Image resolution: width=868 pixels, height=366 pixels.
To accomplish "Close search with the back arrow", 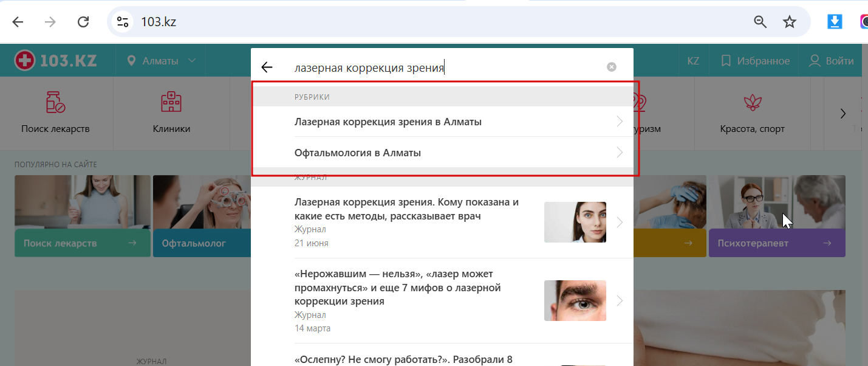I will (x=267, y=67).
